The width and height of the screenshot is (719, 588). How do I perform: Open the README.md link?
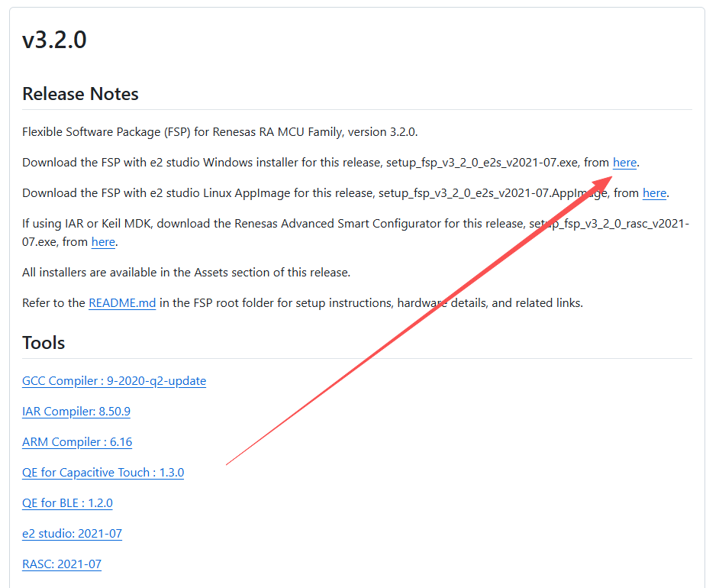122,303
